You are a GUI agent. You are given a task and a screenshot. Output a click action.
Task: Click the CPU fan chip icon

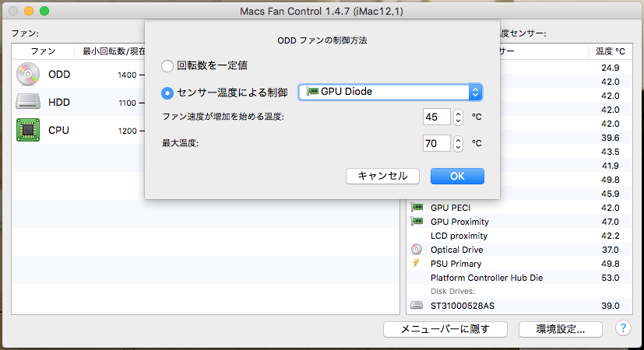[x=28, y=130]
